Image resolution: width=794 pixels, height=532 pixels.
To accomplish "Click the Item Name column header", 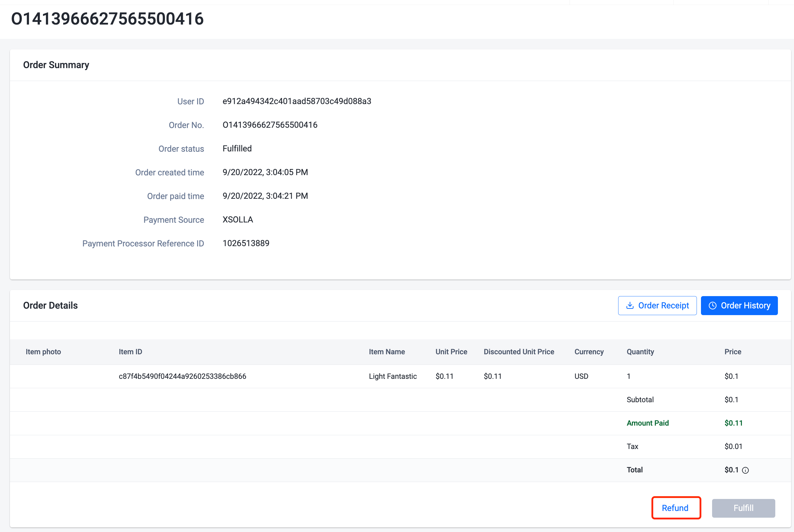I will (x=387, y=352).
